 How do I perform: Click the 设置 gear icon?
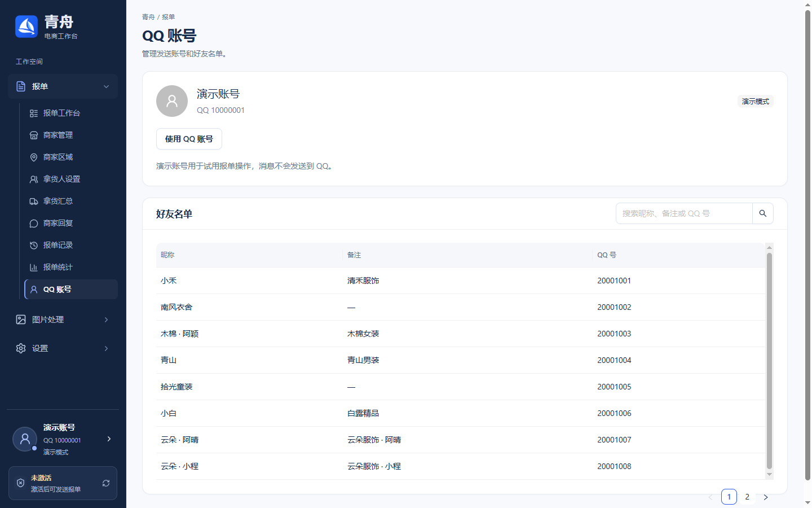(21, 348)
